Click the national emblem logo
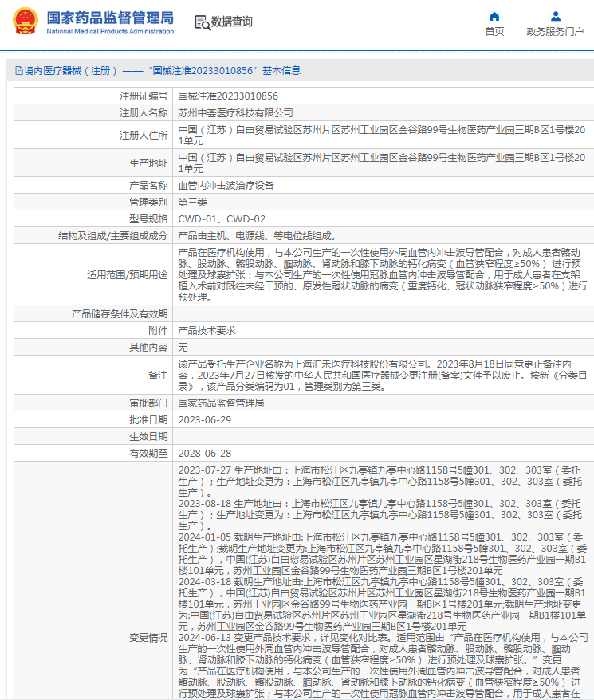Image resolution: width=594 pixels, height=700 pixels. point(25,21)
